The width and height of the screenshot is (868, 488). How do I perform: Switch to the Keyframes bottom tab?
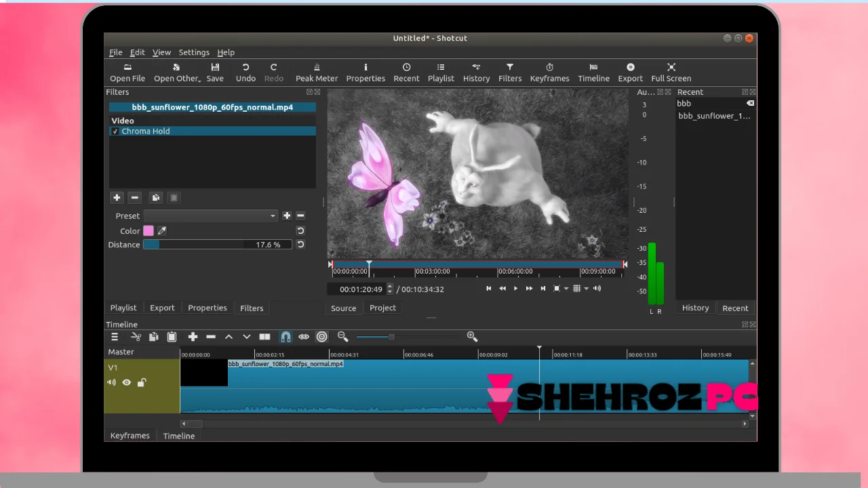[x=130, y=436]
